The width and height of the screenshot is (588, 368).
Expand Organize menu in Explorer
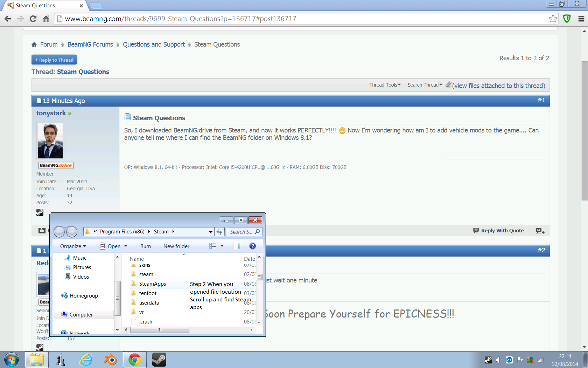pyautogui.click(x=73, y=246)
